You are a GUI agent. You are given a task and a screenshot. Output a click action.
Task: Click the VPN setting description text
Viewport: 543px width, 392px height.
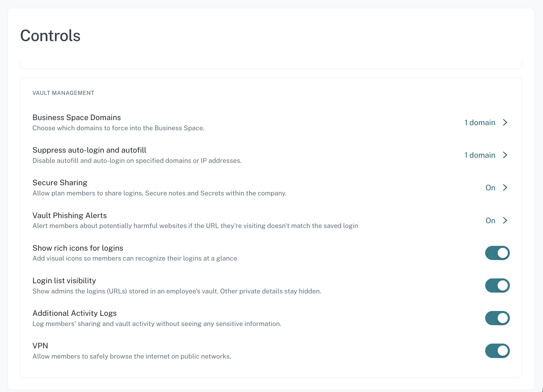[132, 356]
